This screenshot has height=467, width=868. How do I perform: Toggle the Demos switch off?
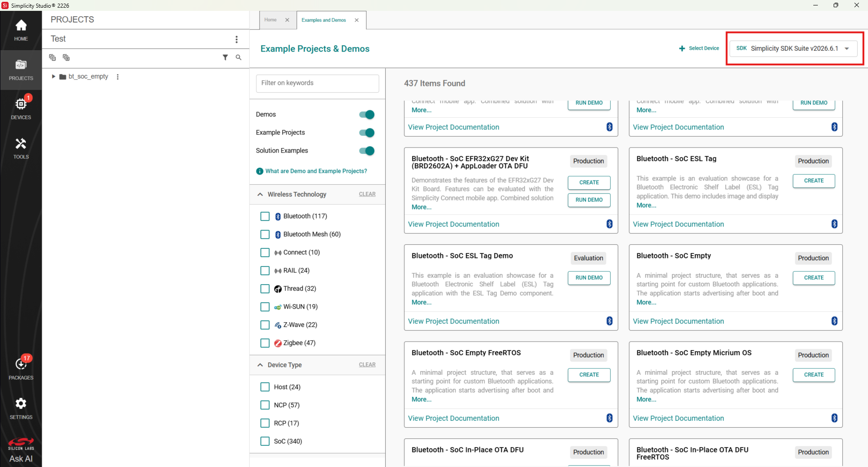(x=367, y=114)
